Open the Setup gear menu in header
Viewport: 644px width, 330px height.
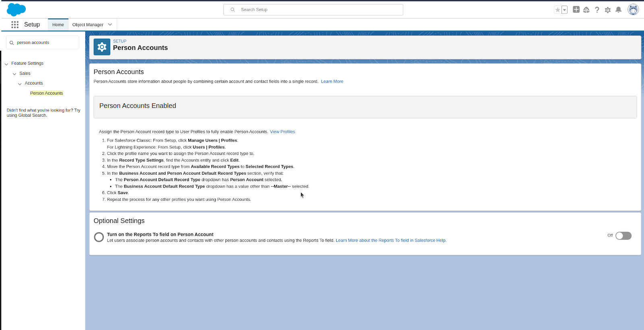tap(608, 10)
